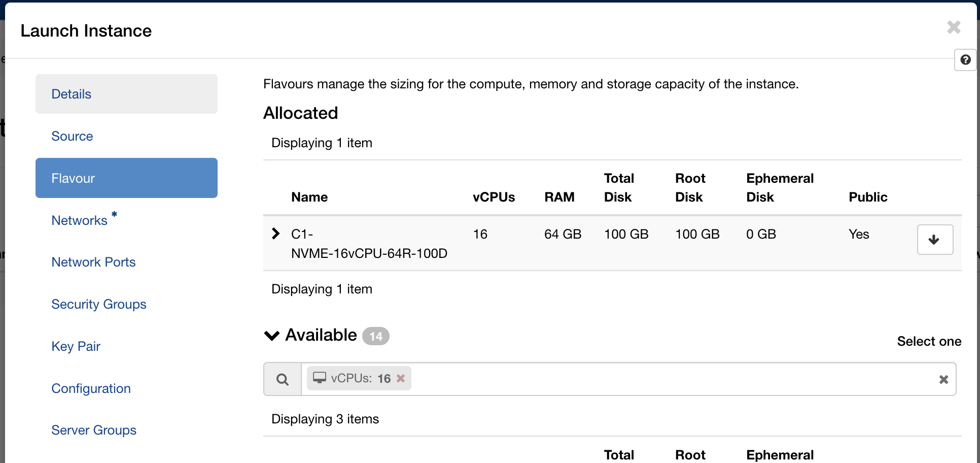This screenshot has width=980, height=463.
Task: Collapse the Available flavours section
Action: [x=272, y=336]
